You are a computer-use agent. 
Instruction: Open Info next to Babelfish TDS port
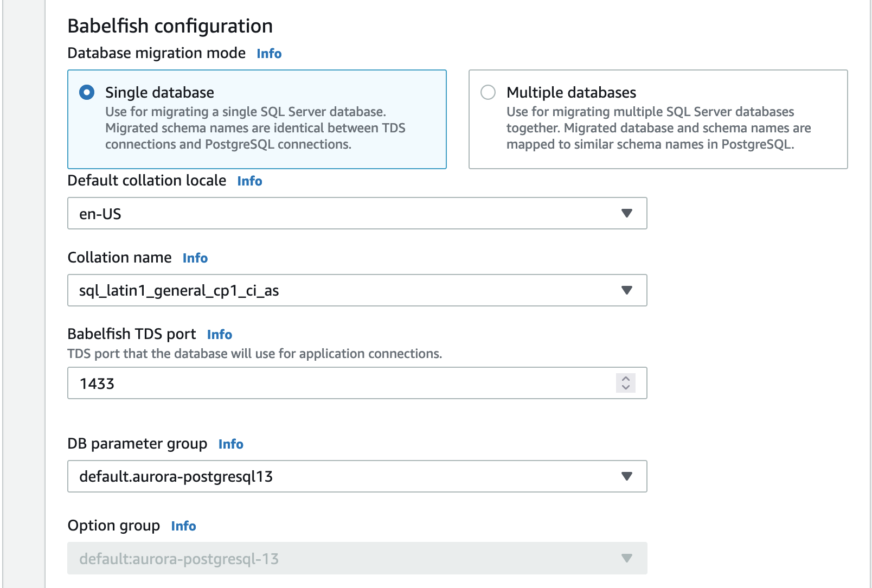pyautogui.click(x=220, y=335)
